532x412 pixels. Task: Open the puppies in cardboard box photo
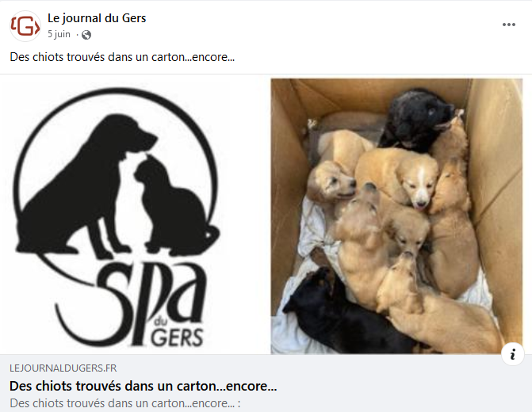coord(396,216)
